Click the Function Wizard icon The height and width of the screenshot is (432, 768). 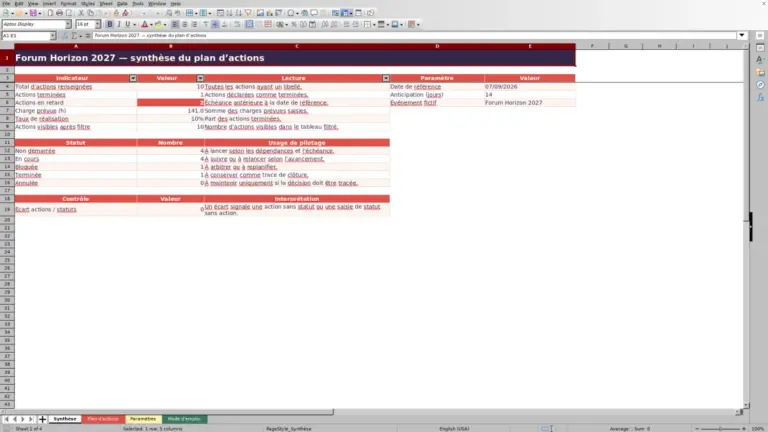(65, 36)
